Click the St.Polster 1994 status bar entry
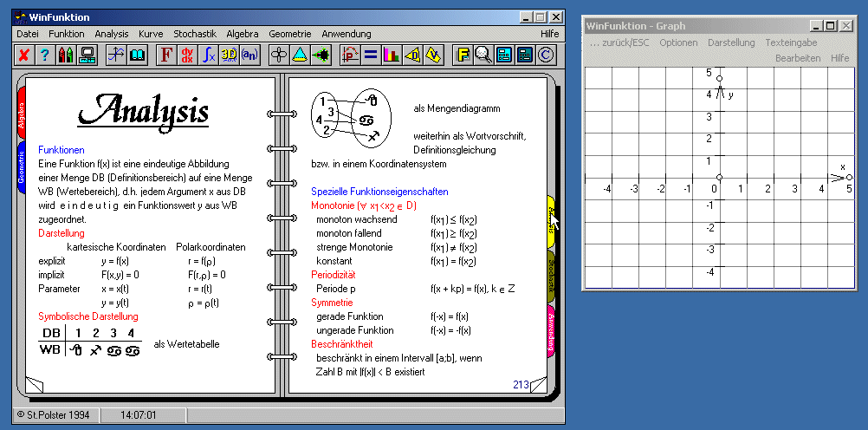 pyautogui.click(x=53, y=415)
